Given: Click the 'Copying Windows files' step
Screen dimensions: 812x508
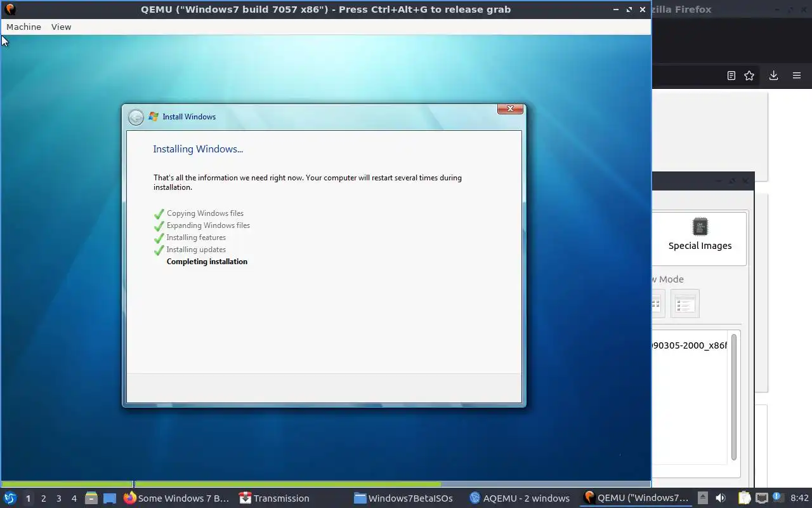Looking at the screenshot, I should 205,213.
